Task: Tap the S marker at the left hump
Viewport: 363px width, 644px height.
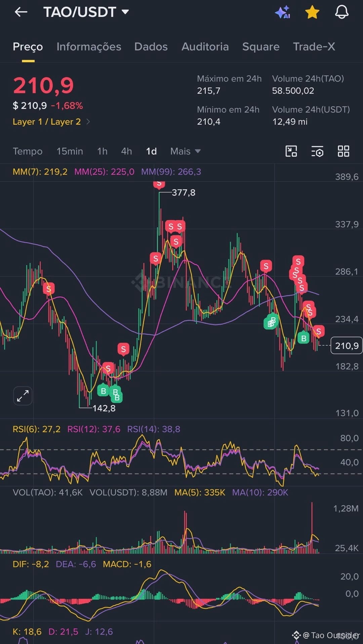Action: (x=49, y=288)
